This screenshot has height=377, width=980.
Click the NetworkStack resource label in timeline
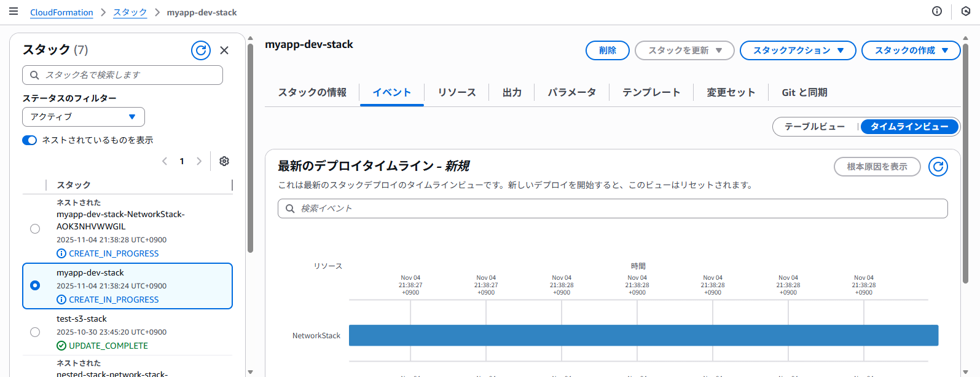pyautogui.click(x=316, y=336)
